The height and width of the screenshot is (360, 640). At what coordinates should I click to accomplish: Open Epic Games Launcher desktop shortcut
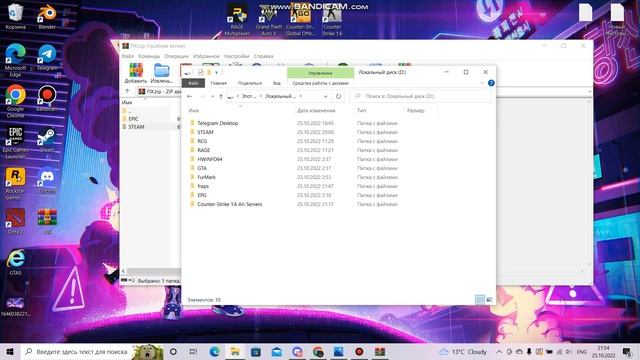tap(16, 142)
